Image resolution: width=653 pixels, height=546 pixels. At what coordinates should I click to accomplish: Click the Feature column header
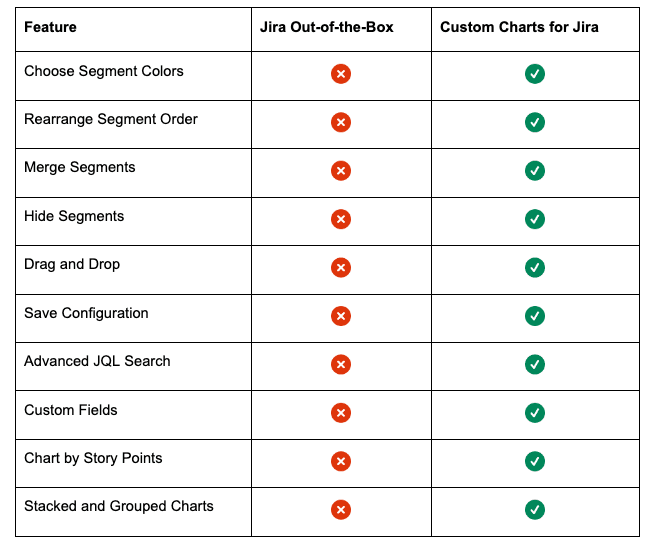pyautogui.click(x=50, y=27)
